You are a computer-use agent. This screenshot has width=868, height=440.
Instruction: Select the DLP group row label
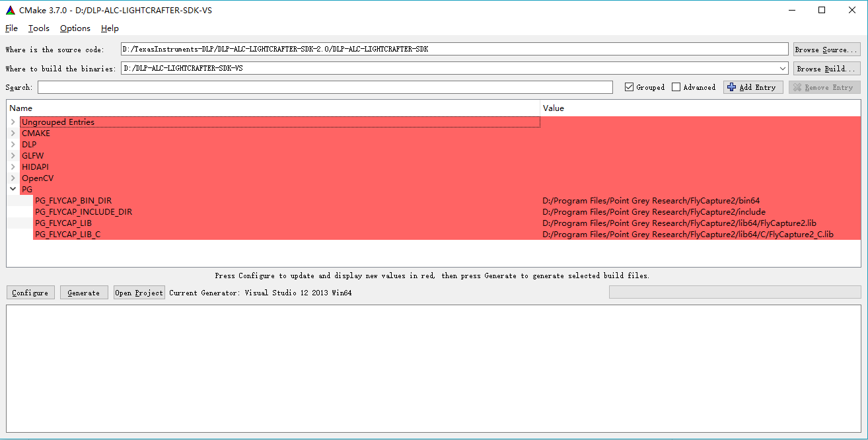point(29,145)
